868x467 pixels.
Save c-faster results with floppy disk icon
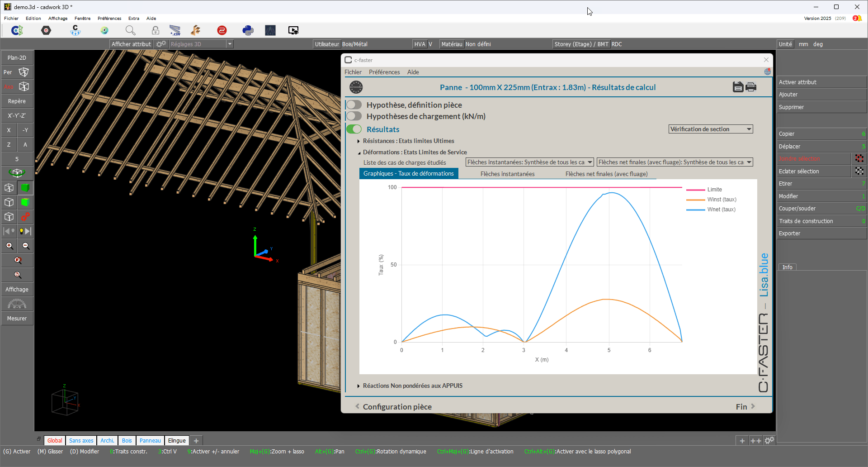pos(738,87)
